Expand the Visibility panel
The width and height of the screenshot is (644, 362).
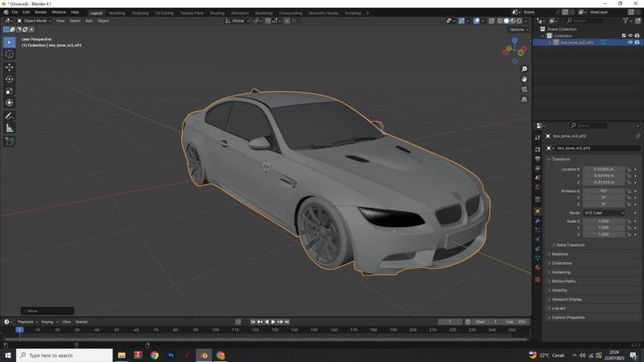(x=559, y=290)
